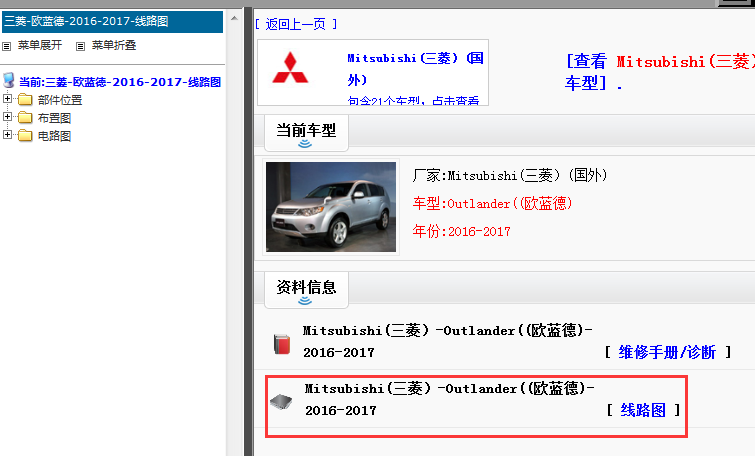Viewport: 755px width, 456px height.
Task: Open root node 当前:三菱-欧蓝德-2016-2017-线路图
Action: pyautogui.click(x=120, y=82)
